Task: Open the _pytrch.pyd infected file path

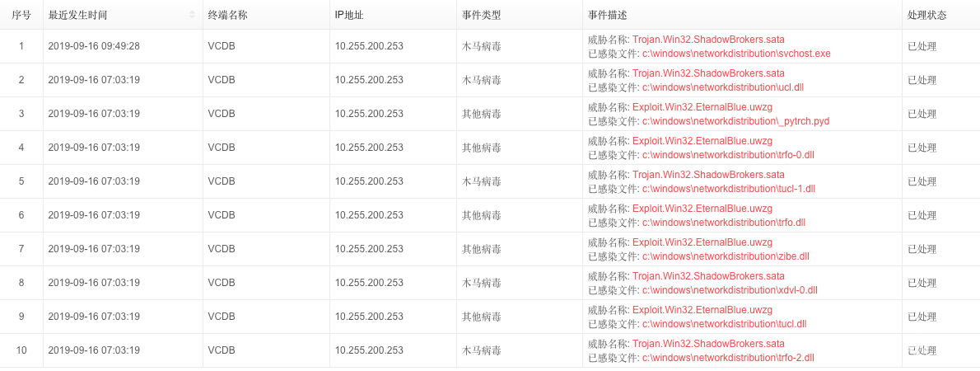Action: pos(735,121)
